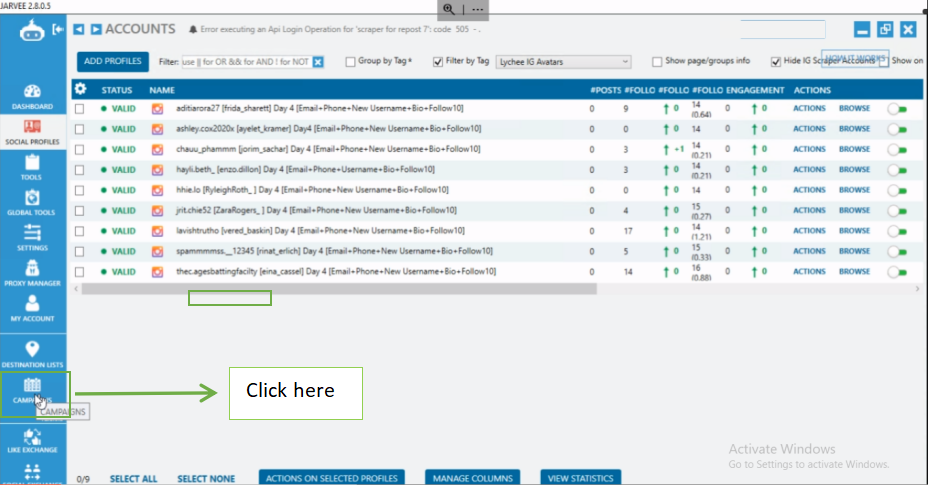Click the VALID status of hhie.lo
Viewport: 928px width, 485px height.
pyautogui.click(x=123, y=191)
